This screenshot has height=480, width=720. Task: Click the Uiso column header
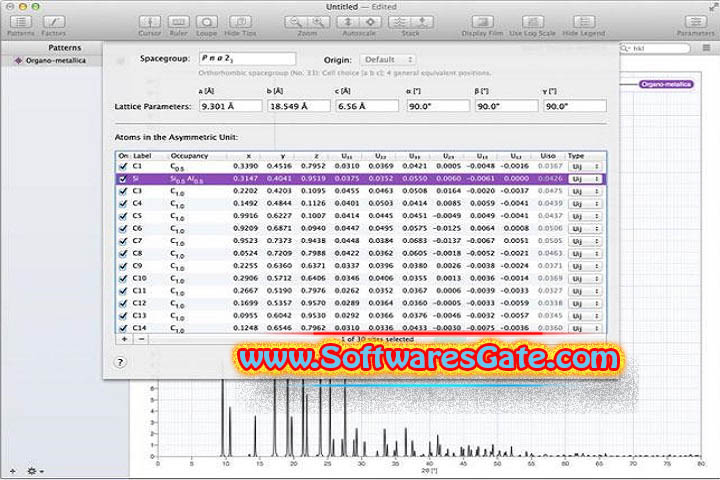point(548,156)
